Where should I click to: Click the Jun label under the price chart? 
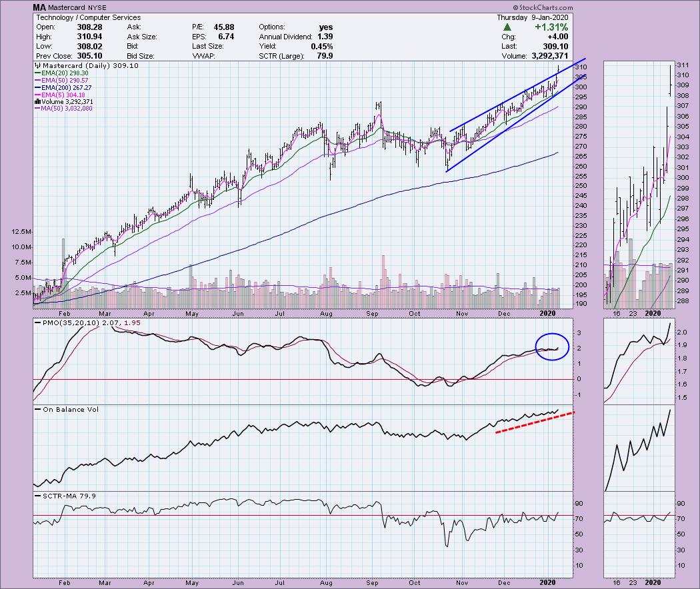click(238, 314)
